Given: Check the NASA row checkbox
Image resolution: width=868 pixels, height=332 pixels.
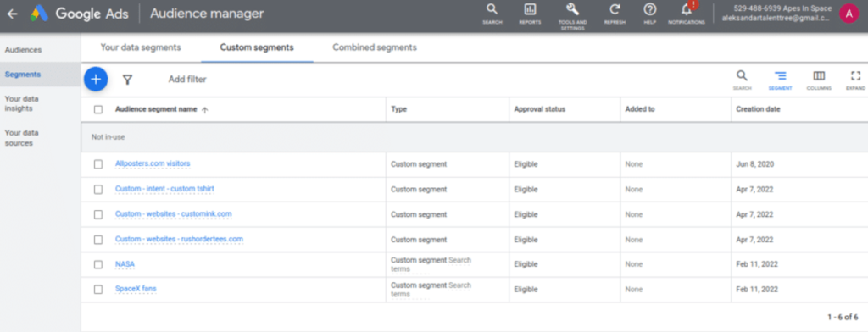Looking at the screenshot, I should [x=98, y=264].
